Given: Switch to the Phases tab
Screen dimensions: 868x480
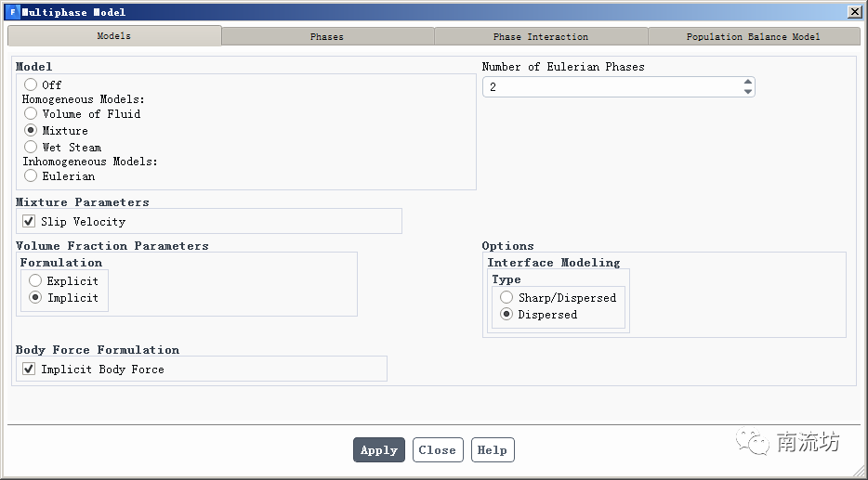Looking at the screenshot, I should coord(327,36).
